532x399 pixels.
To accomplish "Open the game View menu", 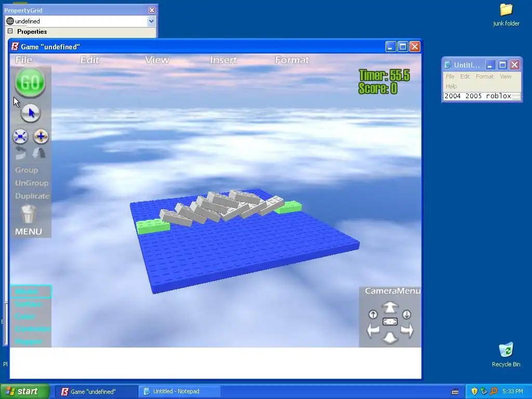I will 157,60.
